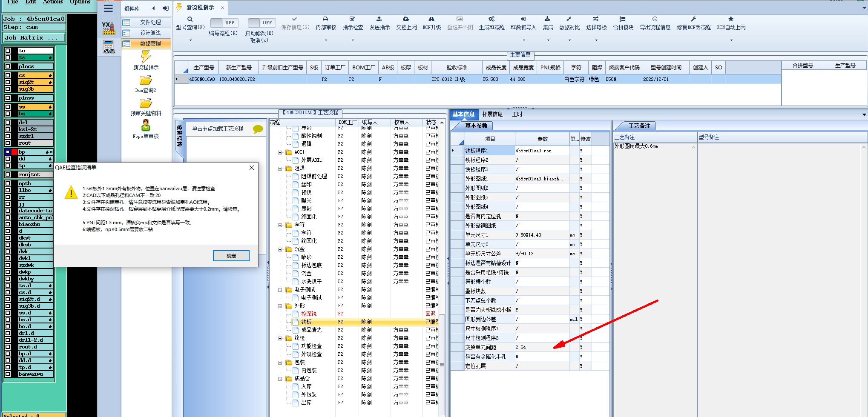Click the 集成 download icon
The width and height of the screenshot is (868, 417).
(x=547, y=19)
